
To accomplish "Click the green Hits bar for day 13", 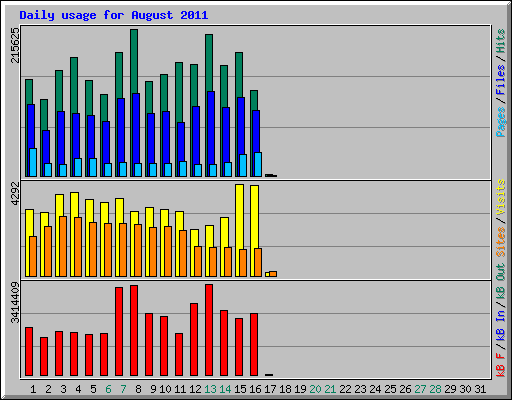I will pyautogui.click(x=209, y=63).
